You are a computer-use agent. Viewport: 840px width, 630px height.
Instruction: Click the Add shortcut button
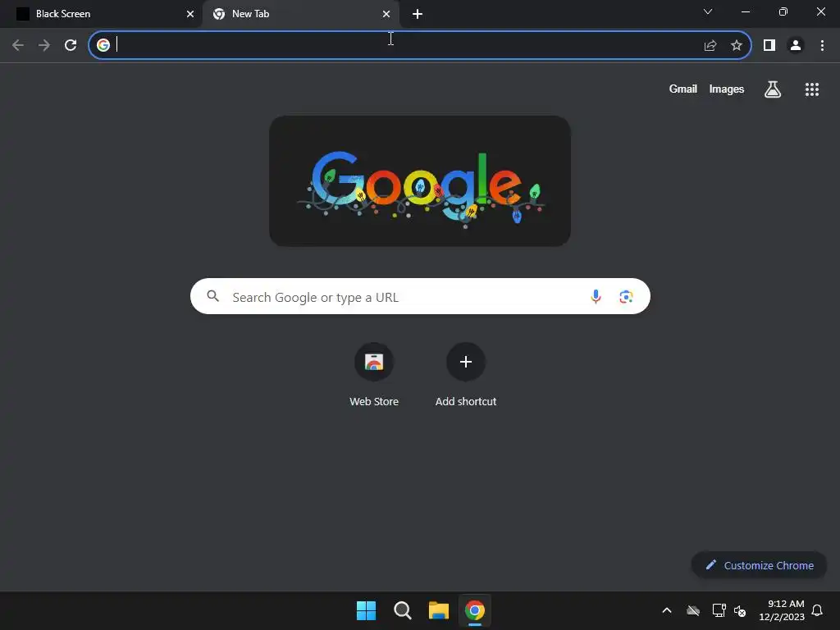(x=466, y=375)
